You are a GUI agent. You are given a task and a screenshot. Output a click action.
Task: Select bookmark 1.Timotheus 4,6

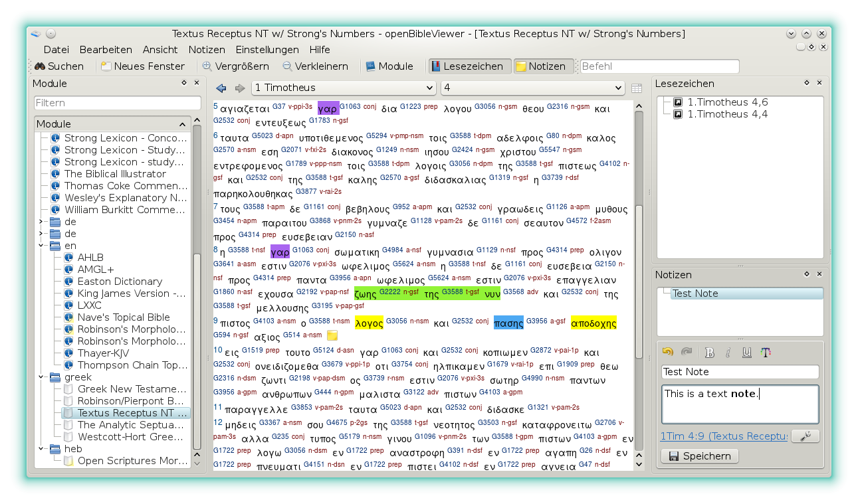(x=728, y=102)
